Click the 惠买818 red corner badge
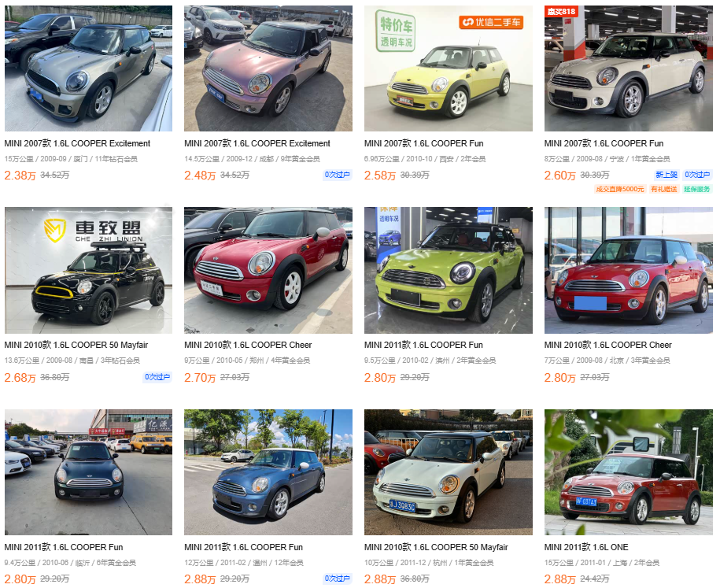Viewport: 720px width, 588px height. pos(561,11)
